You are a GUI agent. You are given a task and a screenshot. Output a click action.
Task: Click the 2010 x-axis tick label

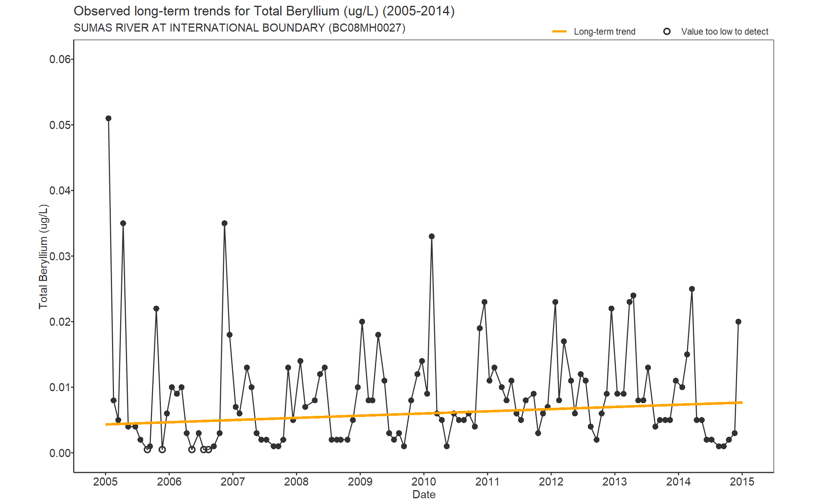pos(424,482)
